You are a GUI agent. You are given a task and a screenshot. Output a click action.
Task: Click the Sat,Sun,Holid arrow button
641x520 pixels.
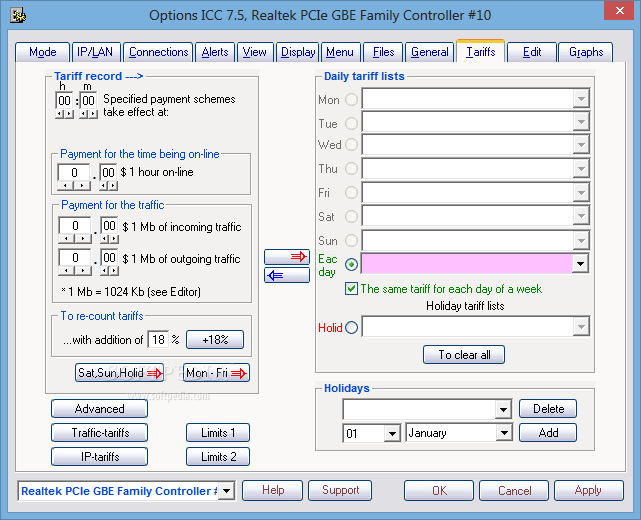click(x=119, y=373)
